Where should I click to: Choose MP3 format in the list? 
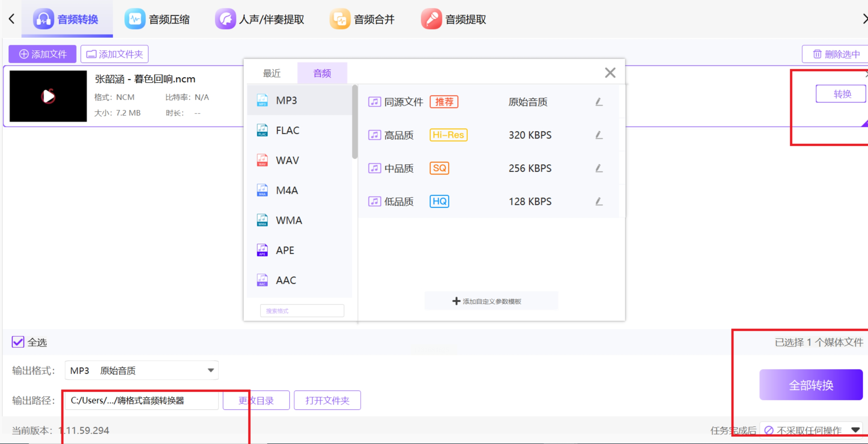[300, 100]
